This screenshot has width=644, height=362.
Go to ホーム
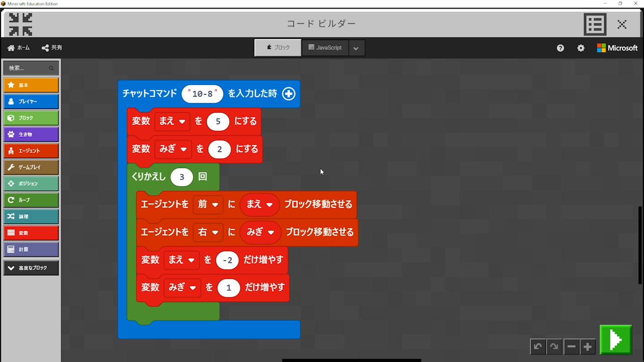click(19, 48)
